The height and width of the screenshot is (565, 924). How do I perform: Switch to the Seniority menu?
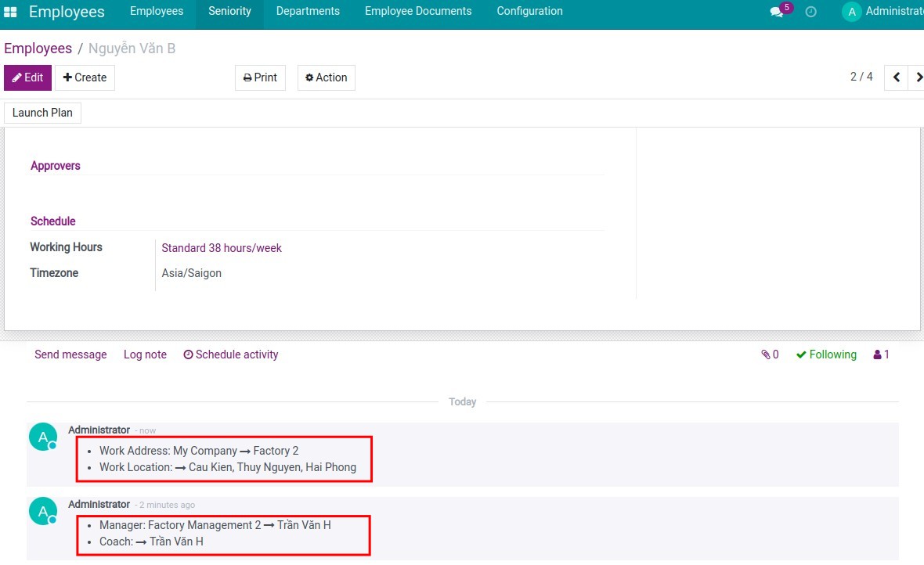coord(229,11)
